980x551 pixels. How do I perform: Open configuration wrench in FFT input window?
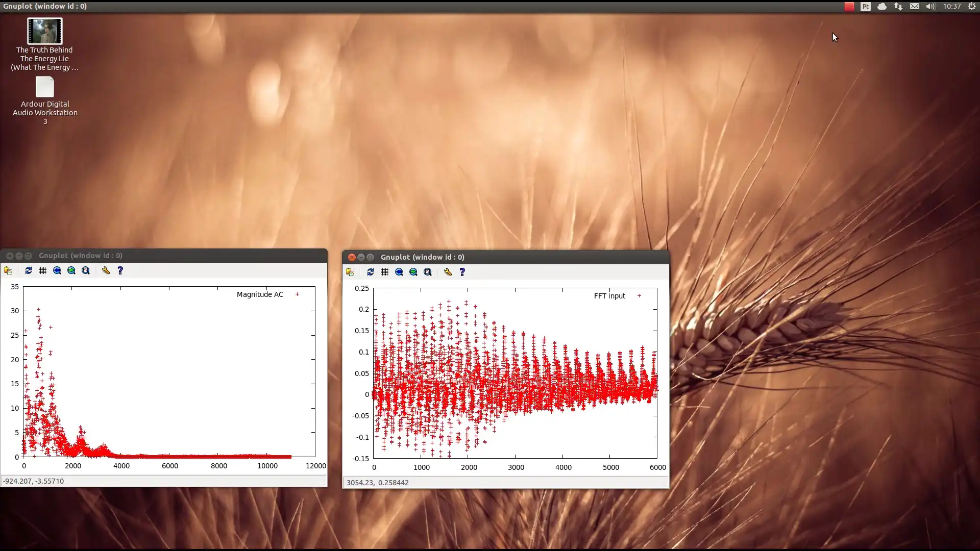point(448,272)
